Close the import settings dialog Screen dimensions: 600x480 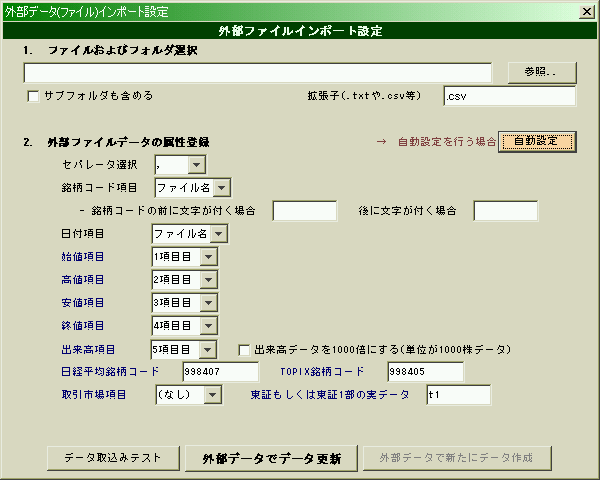pyautogui.click(x=587, y=12)
